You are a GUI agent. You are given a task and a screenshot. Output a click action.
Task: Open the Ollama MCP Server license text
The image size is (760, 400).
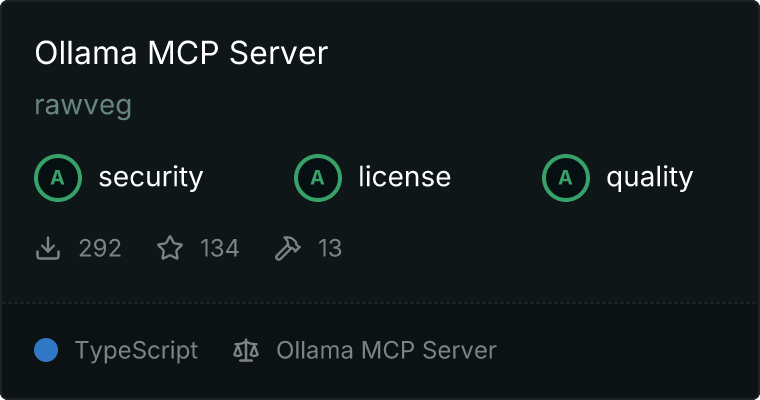(386, 350)
